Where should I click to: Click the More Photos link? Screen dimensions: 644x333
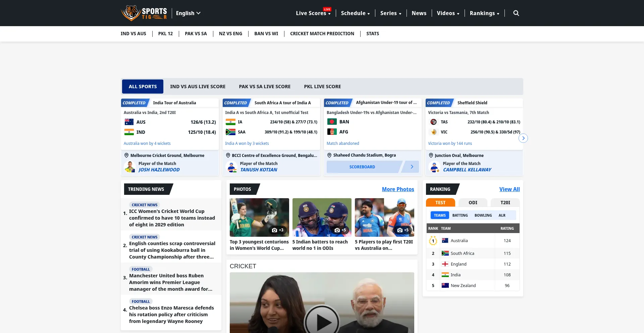point(398,189)
